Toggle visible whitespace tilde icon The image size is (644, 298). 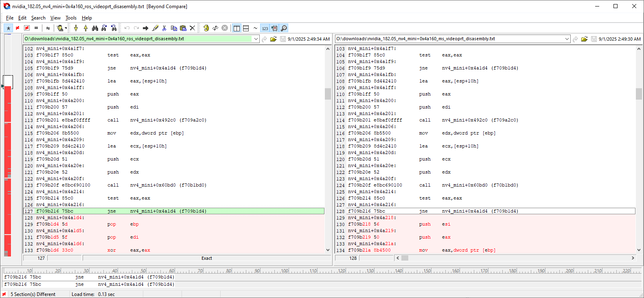click(255, 28)
